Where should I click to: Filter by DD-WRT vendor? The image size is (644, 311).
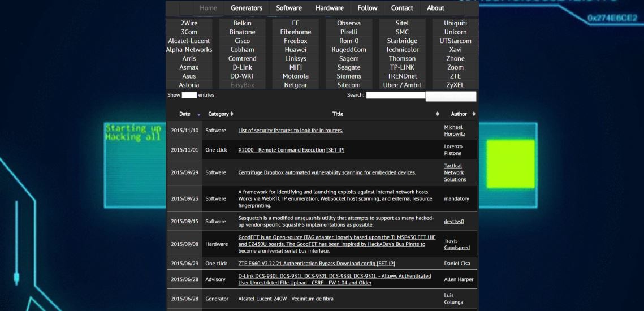tap(243, 76)
